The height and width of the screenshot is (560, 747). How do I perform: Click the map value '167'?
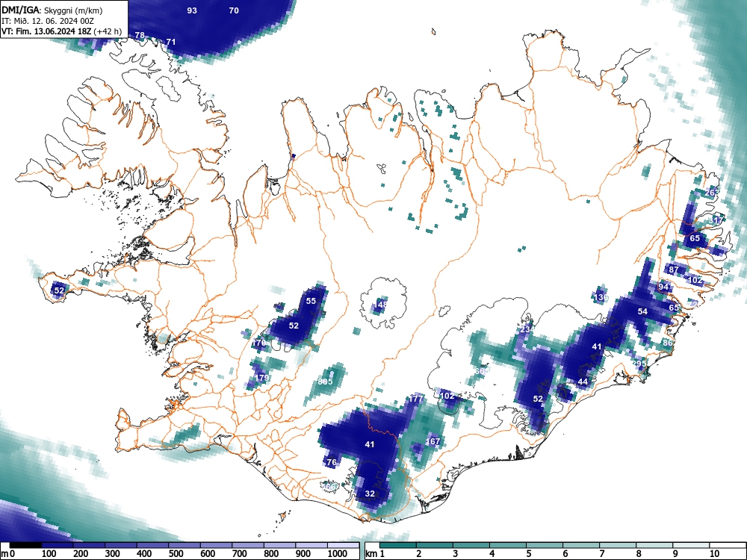pos(433,441)
